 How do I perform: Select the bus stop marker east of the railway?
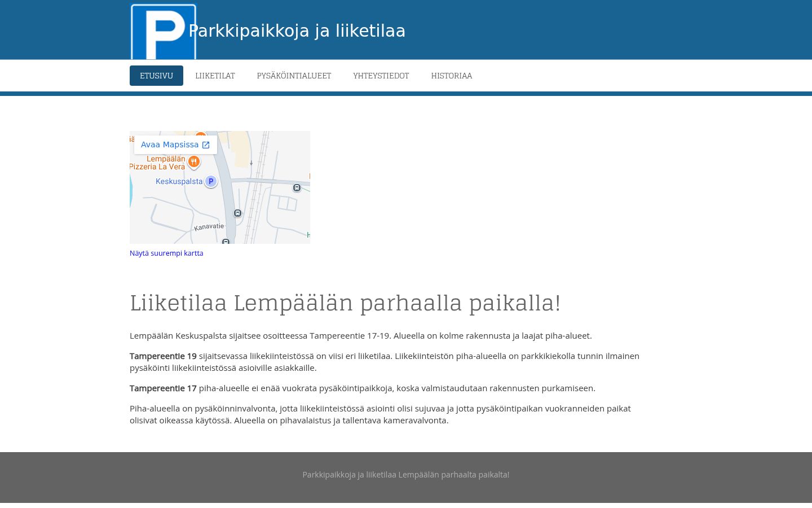click(297, 187)
